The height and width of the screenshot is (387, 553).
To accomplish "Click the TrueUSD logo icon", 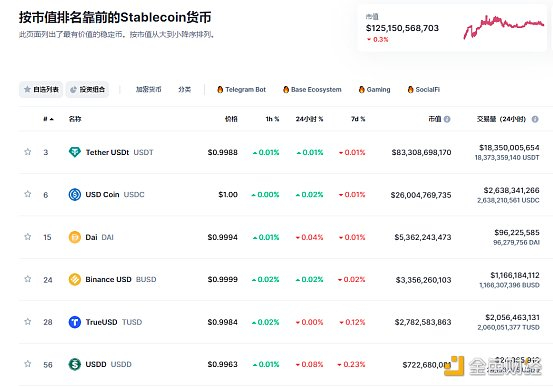I will tap(74, 322).
